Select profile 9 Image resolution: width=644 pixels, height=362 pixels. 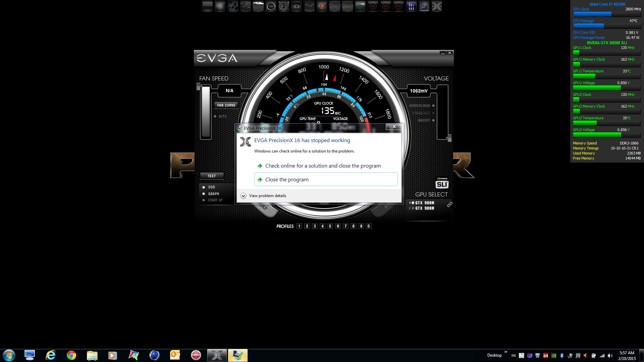tap(361, 226)
